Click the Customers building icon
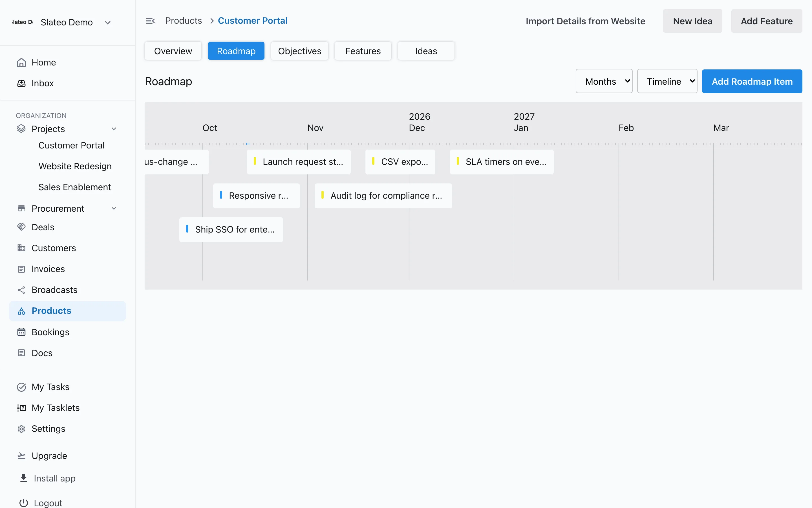Screen dimensions: 812x508 (21, 248)
